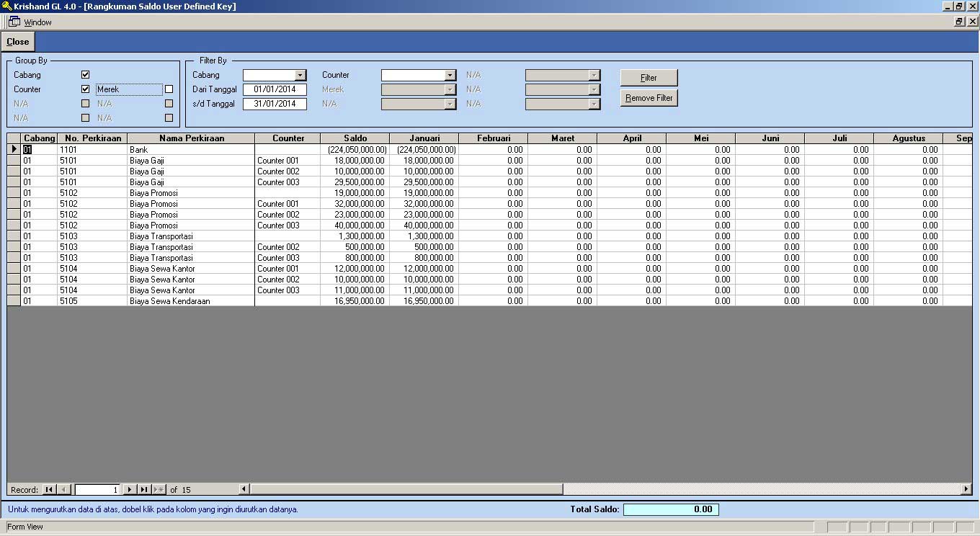
Task: Click the Remove Filter button
Action: tap(649, 97)
